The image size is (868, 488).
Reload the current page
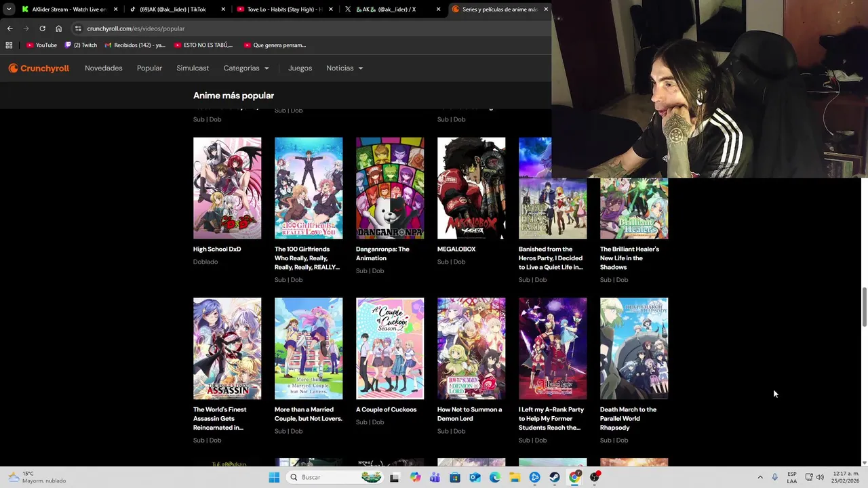point(42,28)
